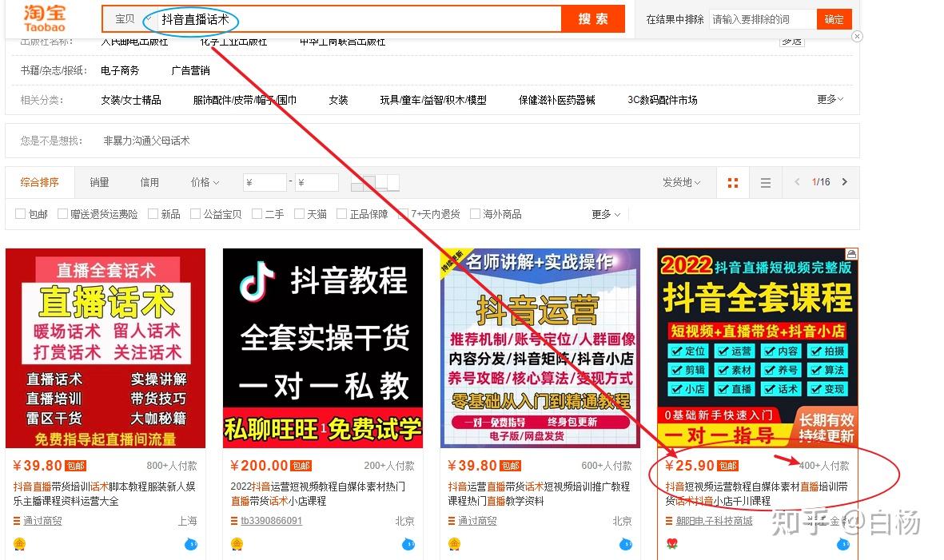
Task: Click Wangwang chat icon on tb3390866091 listing
Action: (x=408, y=544)
